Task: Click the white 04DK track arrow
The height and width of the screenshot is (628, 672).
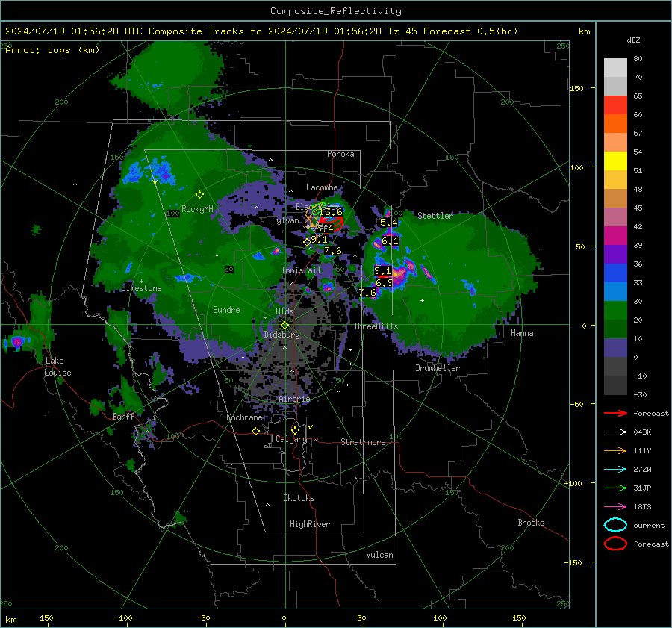Action: tap(615, 432)
